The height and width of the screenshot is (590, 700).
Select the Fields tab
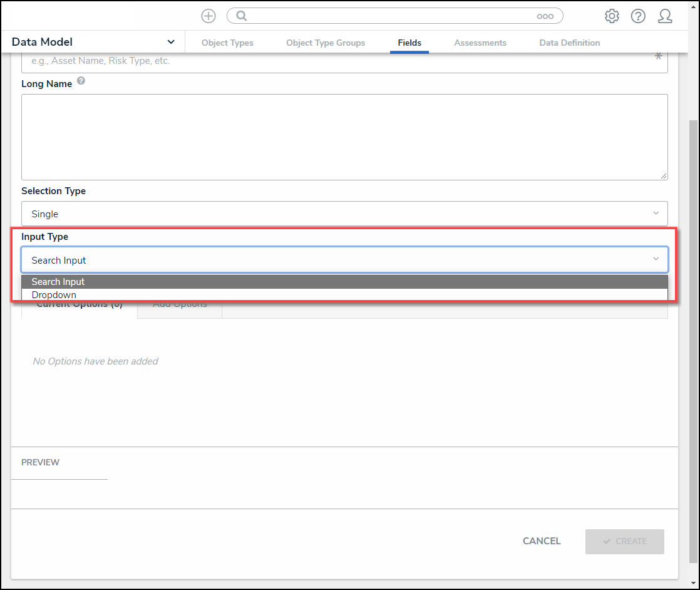click(x=409, y=43)
